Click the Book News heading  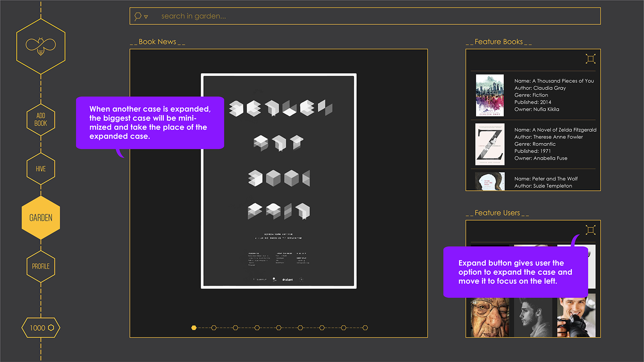point(157,42)
